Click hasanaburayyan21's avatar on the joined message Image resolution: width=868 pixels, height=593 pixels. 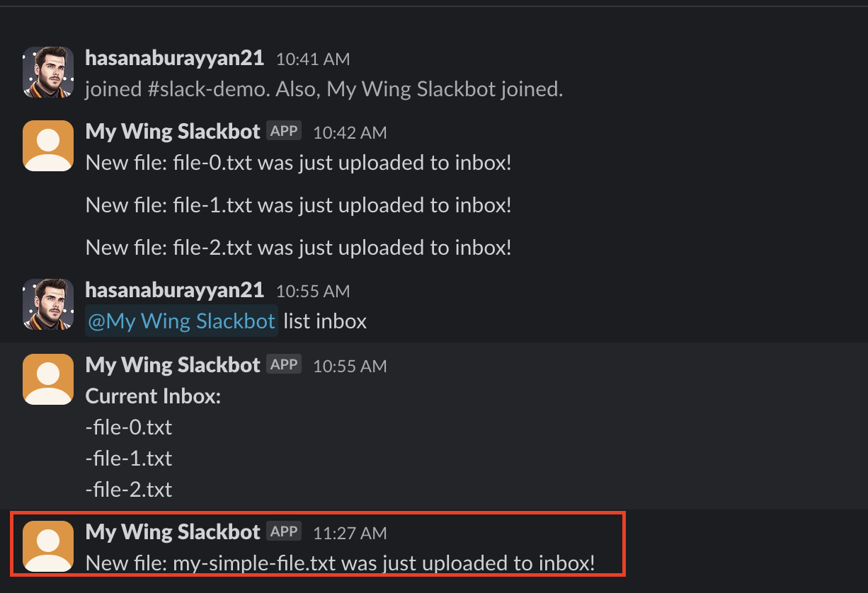47,71
